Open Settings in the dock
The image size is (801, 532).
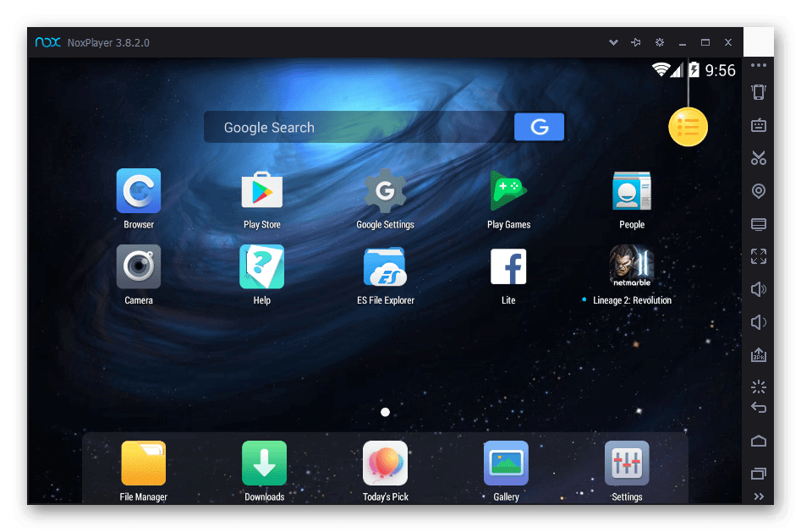(627, 463)
